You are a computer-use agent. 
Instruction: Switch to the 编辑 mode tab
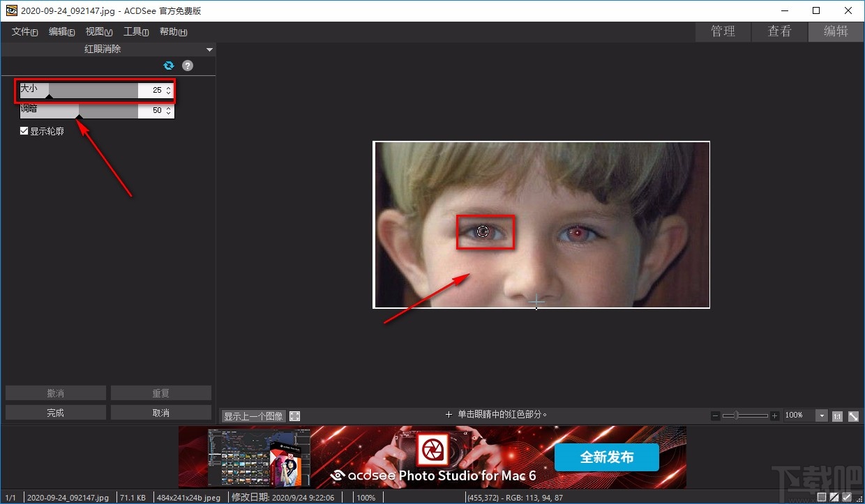[836, 31]
